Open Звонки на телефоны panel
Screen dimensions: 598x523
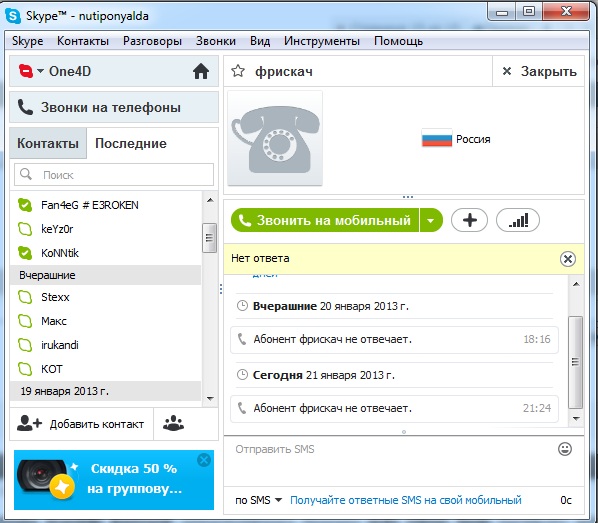click(x=114, y=107)
